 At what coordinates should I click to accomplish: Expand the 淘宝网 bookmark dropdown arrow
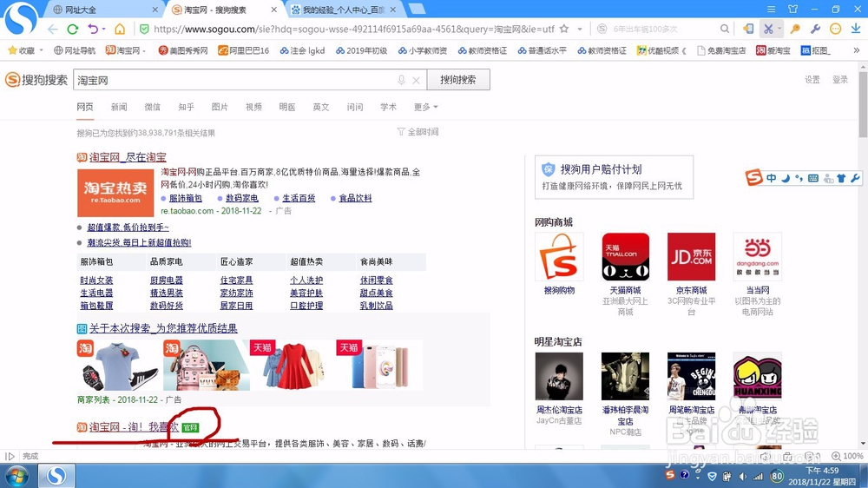(x=144, y=50)
